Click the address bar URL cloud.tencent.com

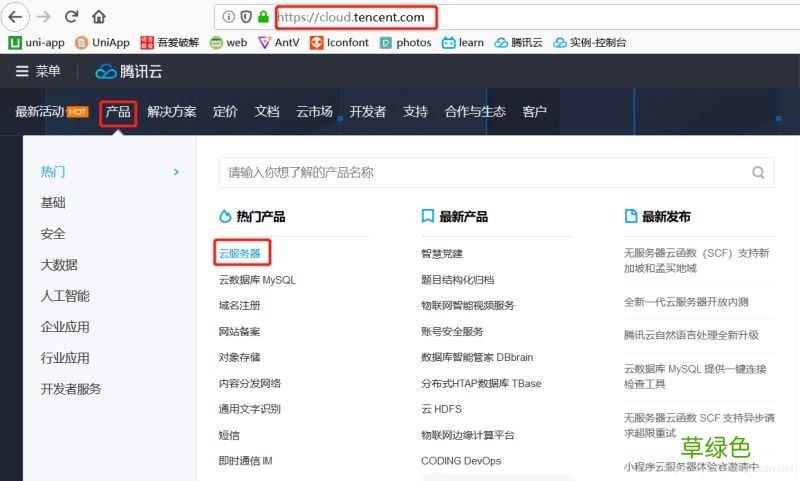[352, 17]
